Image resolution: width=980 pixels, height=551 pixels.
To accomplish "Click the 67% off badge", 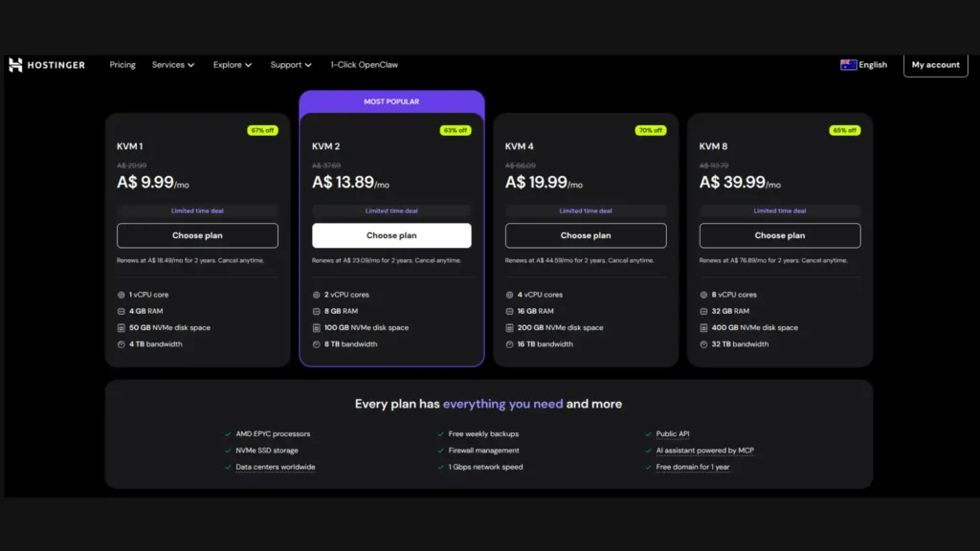I will point(262,130).
